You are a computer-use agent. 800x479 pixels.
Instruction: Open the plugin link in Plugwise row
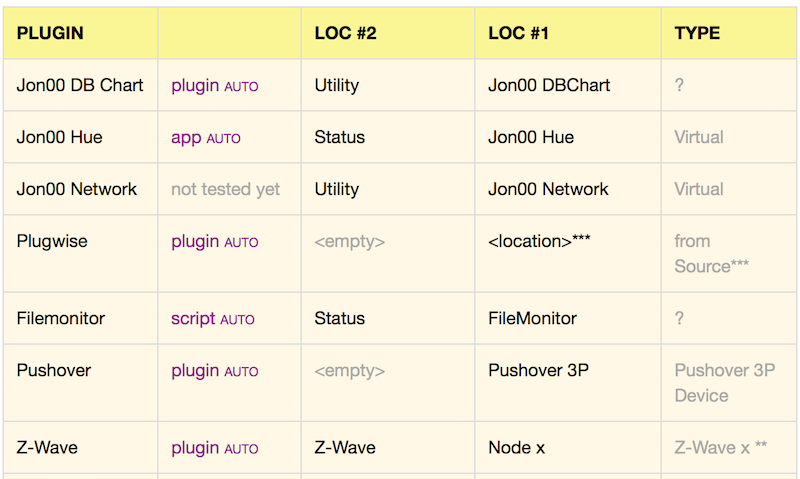195,242
